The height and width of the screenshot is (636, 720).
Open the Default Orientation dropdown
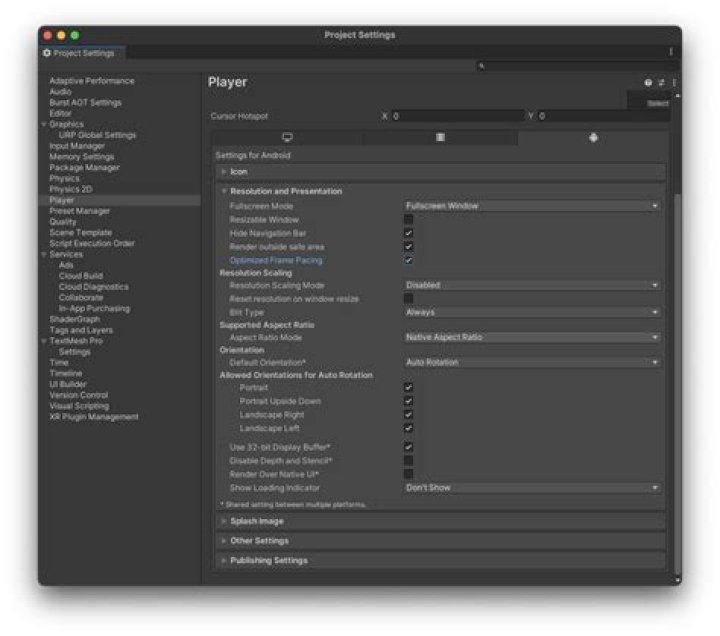(532, 362)
